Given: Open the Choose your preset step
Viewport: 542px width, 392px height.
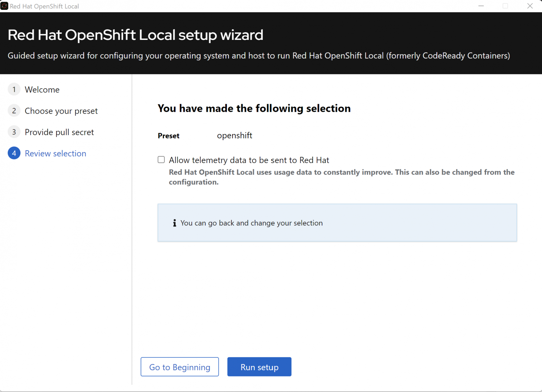Looking at the screenshot, I should 61,110.
